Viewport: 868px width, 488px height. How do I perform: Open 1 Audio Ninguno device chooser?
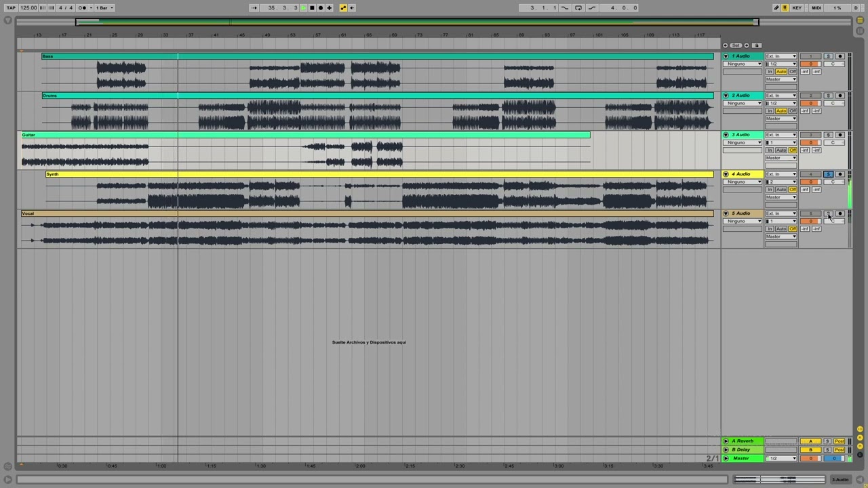[743, 64]
